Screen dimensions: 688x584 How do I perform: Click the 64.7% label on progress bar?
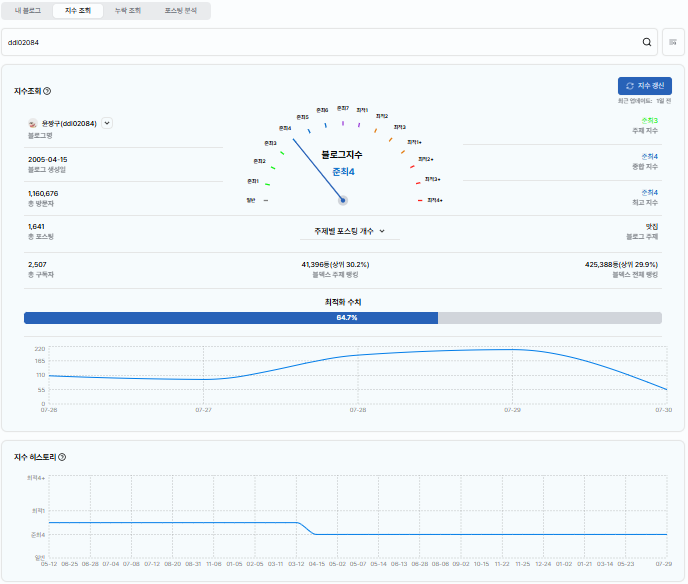click(347, 318)
